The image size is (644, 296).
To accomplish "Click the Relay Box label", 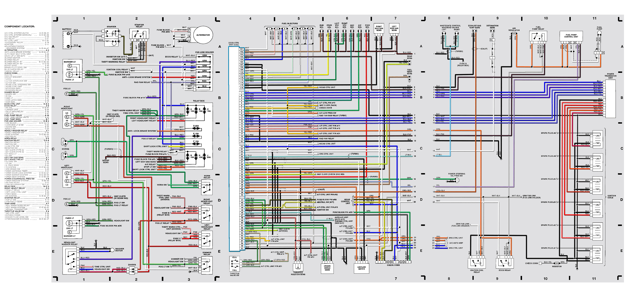I will pos(199,101).
